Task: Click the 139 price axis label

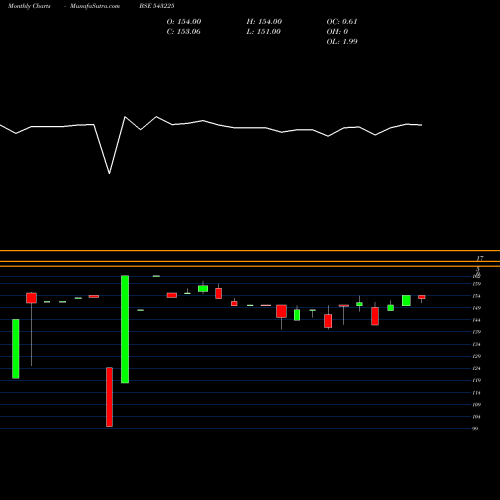Action: [x=477, y=332]
